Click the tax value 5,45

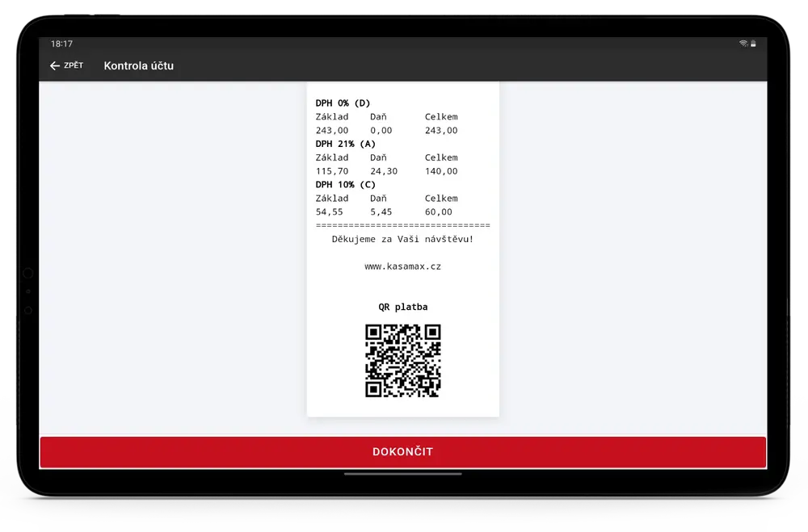(381, 212)
